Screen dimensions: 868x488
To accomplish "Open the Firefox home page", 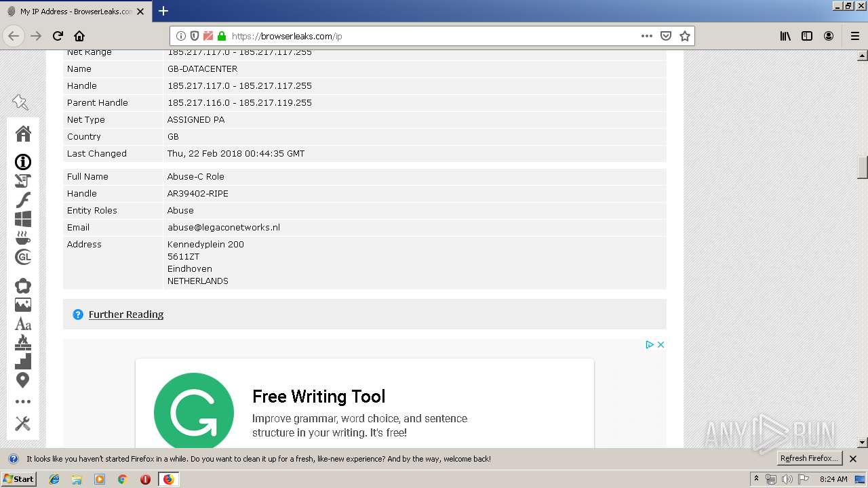I will tap(79, 36).
